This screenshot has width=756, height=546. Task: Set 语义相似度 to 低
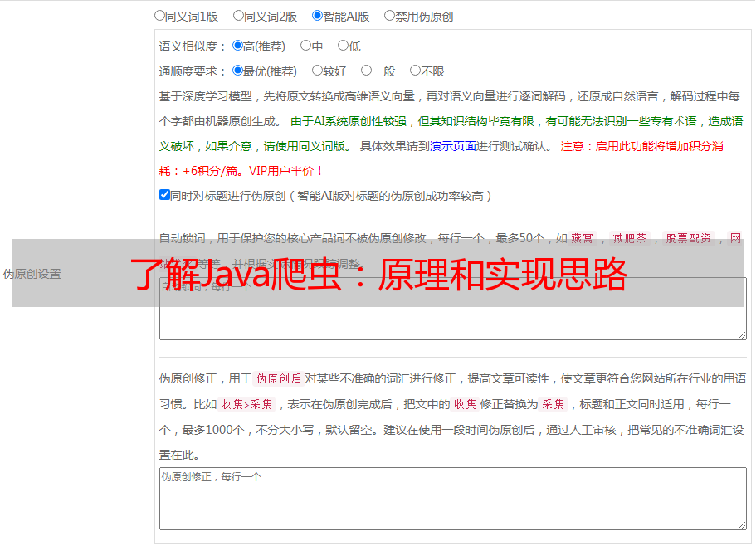point(343,46)
